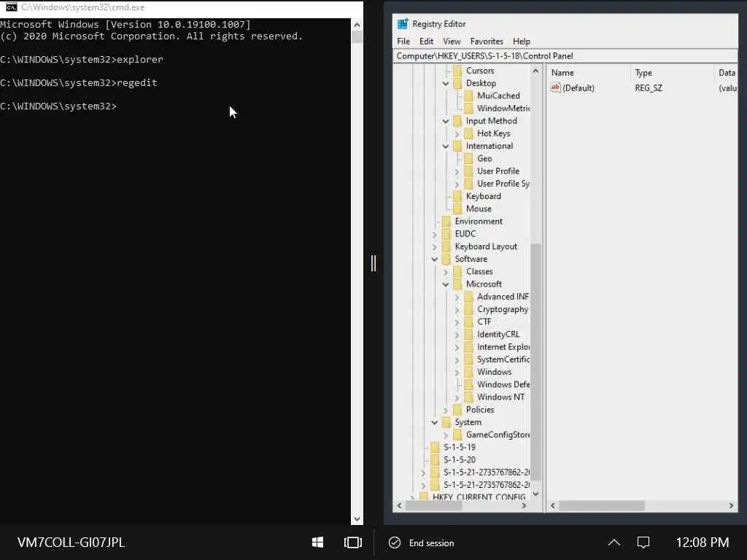Select the Keyboard Layout folder icon

(446, 246)
